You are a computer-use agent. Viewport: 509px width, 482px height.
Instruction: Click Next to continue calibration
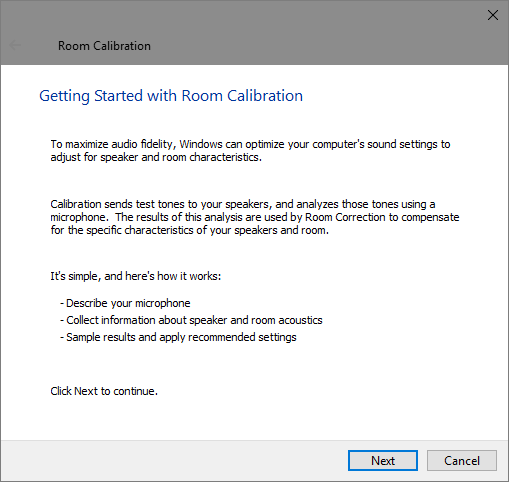click(383, 461)
